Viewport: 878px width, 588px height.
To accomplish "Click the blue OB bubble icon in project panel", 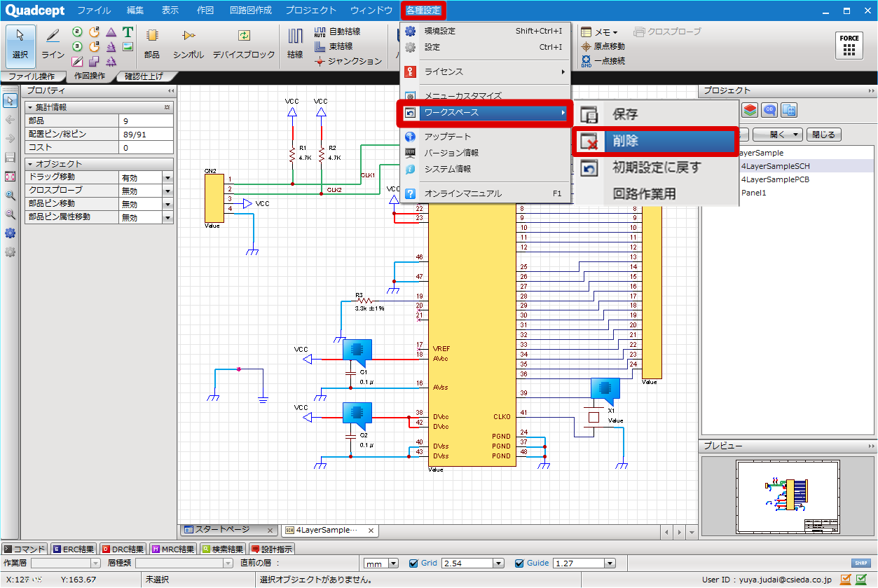I will click(770, 110).
